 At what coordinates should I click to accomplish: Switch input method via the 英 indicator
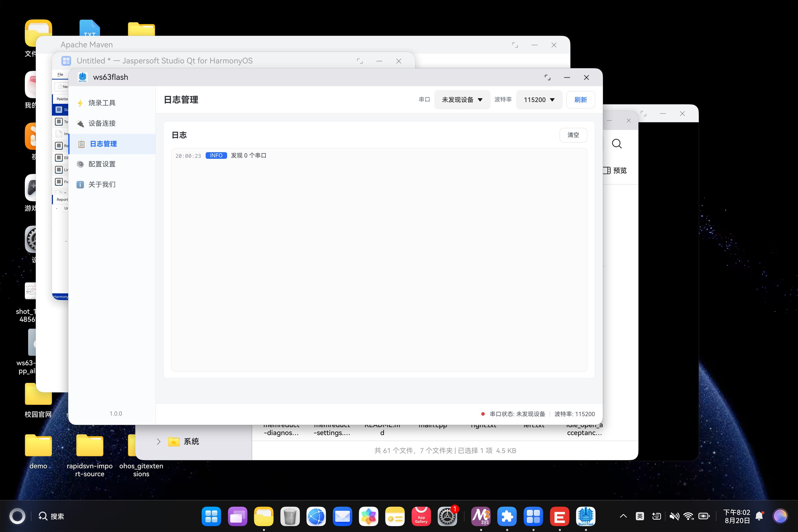point(640,516)
